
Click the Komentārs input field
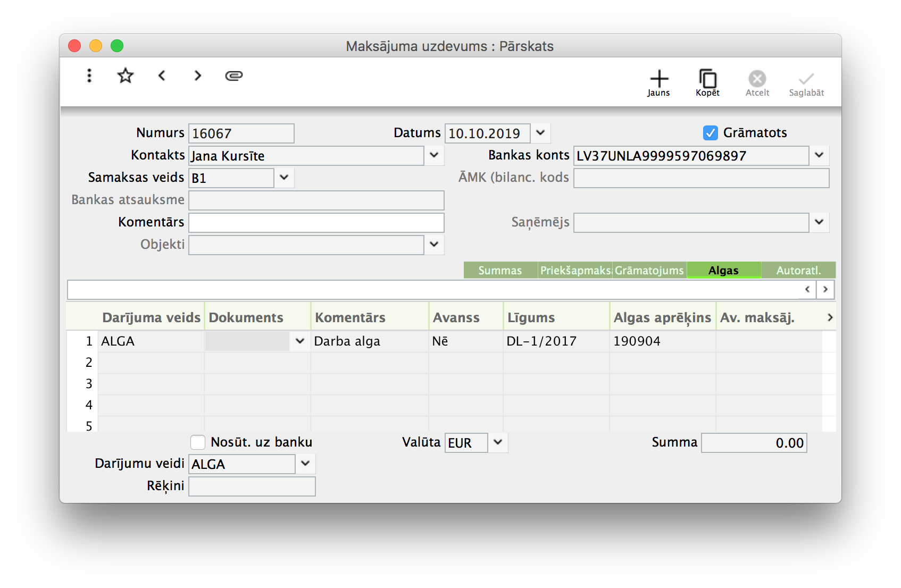pyautogui.click(x=316, y=222)
